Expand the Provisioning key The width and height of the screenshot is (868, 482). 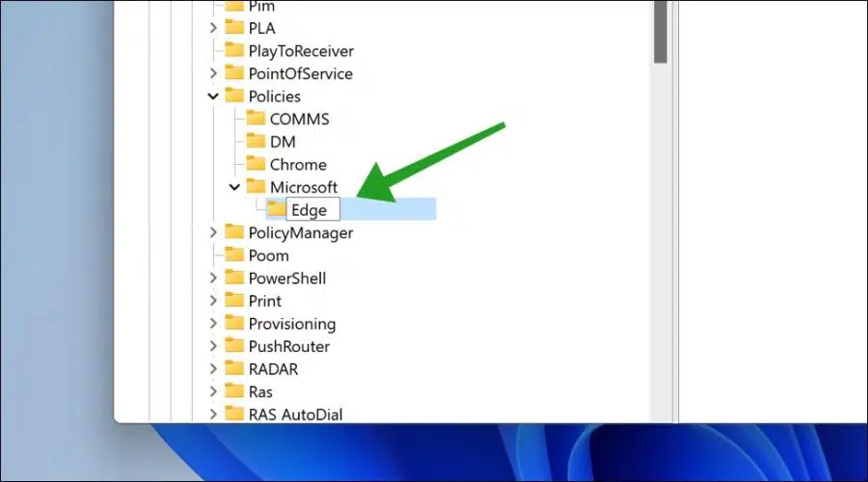213,323
